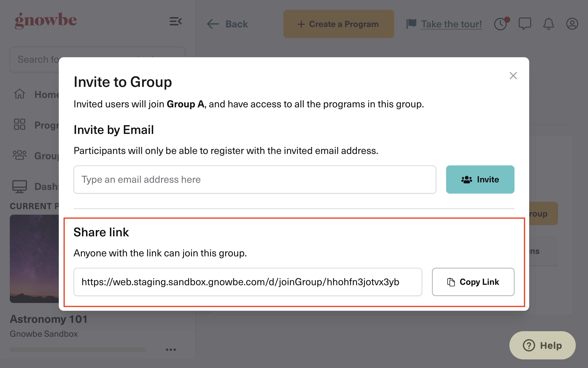Open Home in the sidebar

click(x=37, y=94)
